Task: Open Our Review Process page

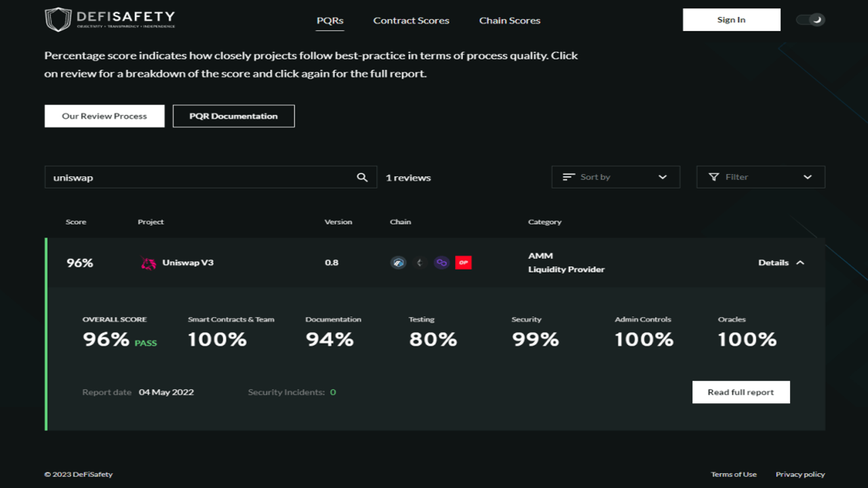Action: click(104, 116)
